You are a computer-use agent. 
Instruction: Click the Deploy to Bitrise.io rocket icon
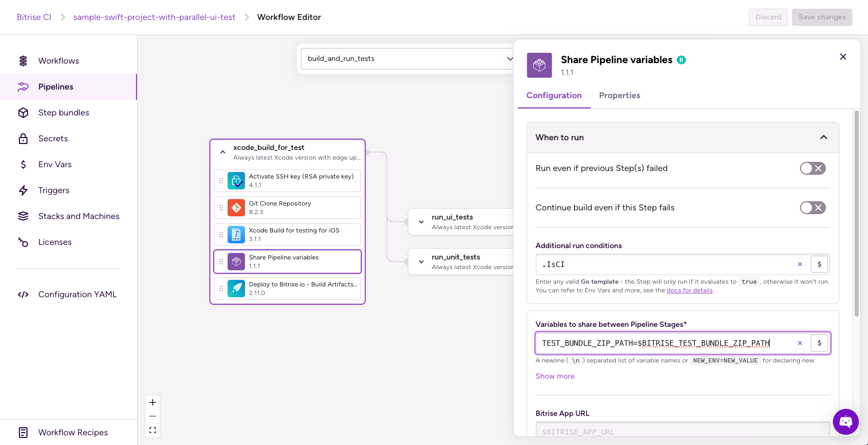236,289
